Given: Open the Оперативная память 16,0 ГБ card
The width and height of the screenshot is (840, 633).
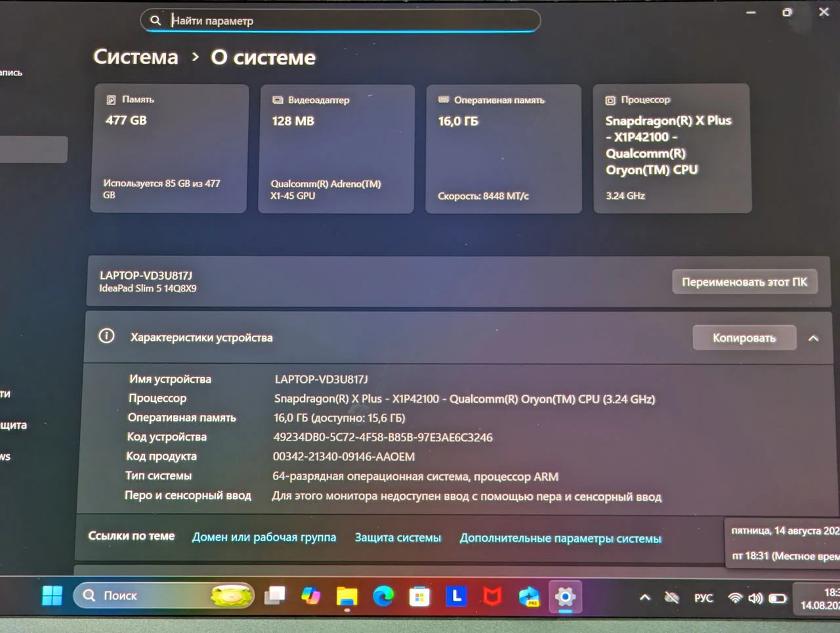Looking at the screenshot, I should [x=504, y=149].
